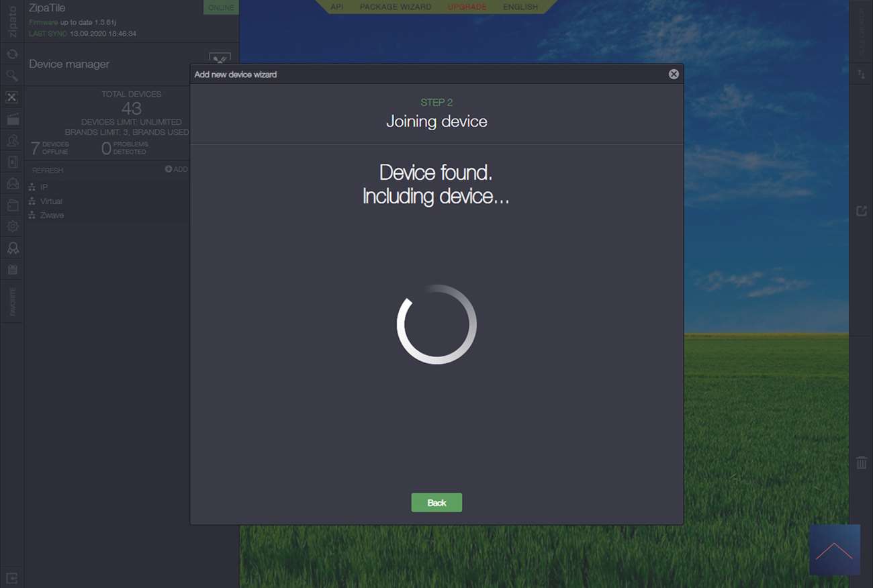Open the API menu item
The width and height of the screenshot is (873, 588).
(x=337, y=7)
